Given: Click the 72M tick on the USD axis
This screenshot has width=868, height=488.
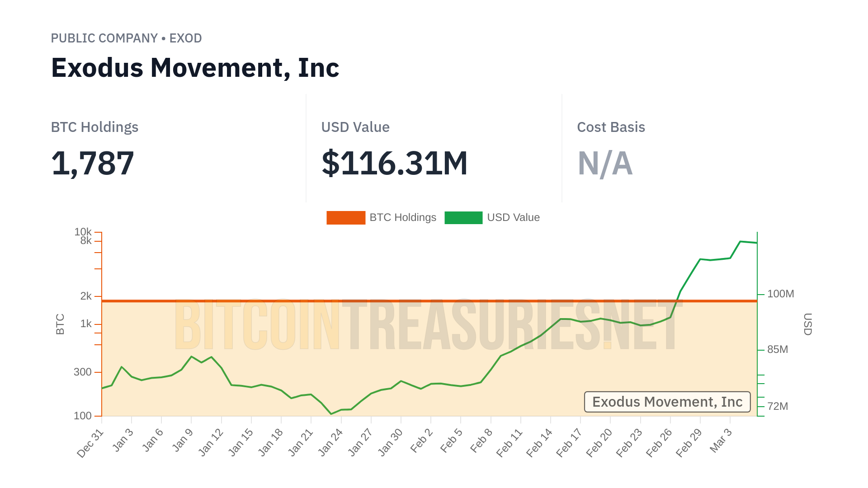Looking at the screenshot, I should pos(778,406).
